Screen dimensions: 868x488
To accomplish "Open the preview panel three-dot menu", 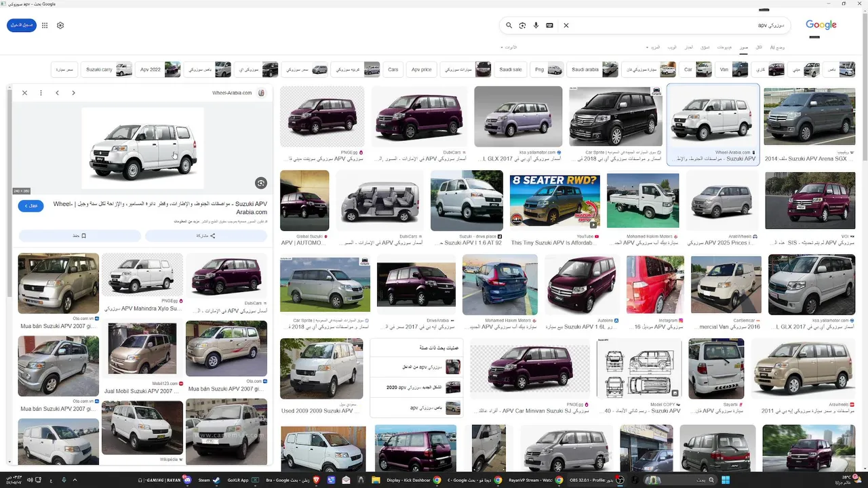I will point(41,93).
